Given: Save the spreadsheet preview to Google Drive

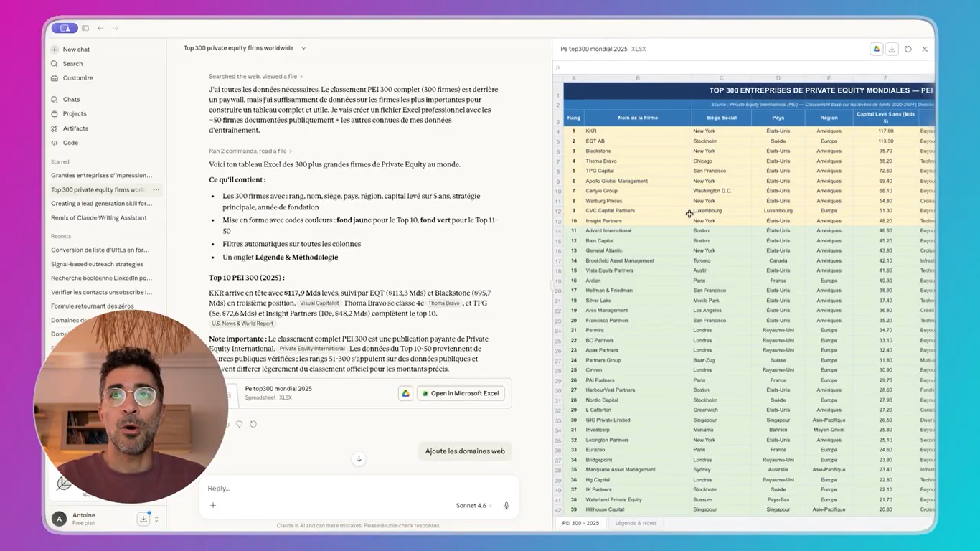Looking at the screenshot, I should [x=876, y=49].
